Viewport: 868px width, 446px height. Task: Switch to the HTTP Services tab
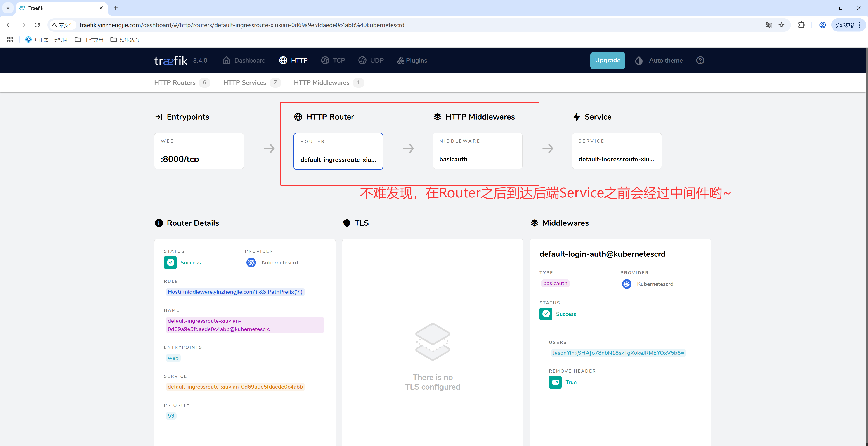pyautogui.click(x=245, y=83)
